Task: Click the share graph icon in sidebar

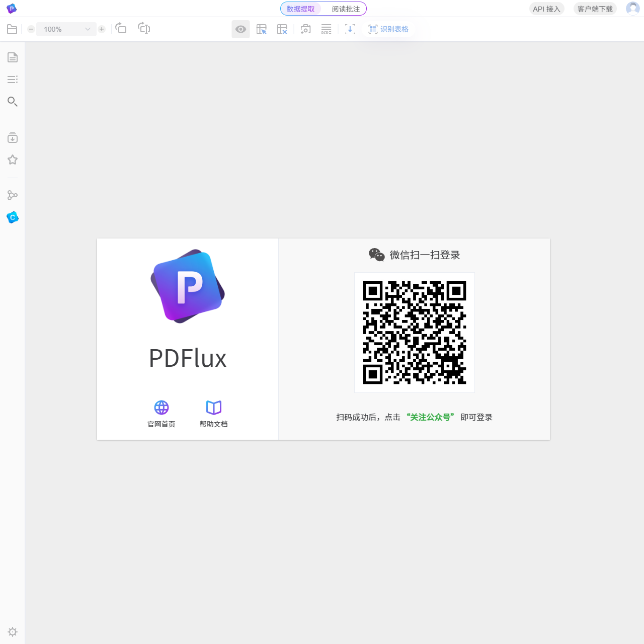Action: pos(13,195)
